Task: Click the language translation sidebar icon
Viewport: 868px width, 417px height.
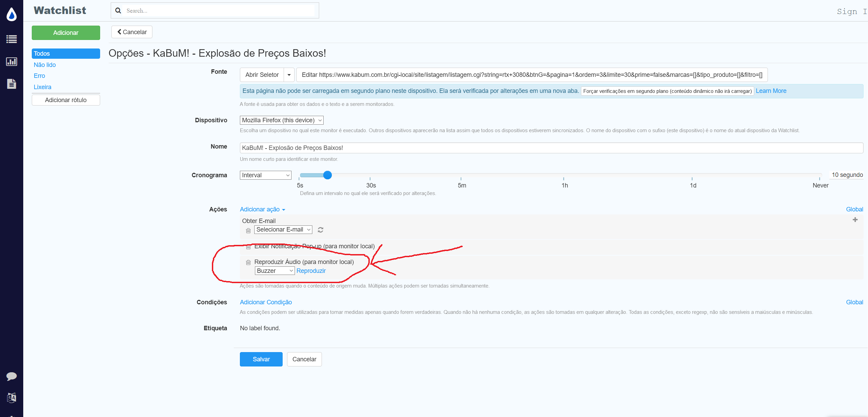Action: click(12, 398)
